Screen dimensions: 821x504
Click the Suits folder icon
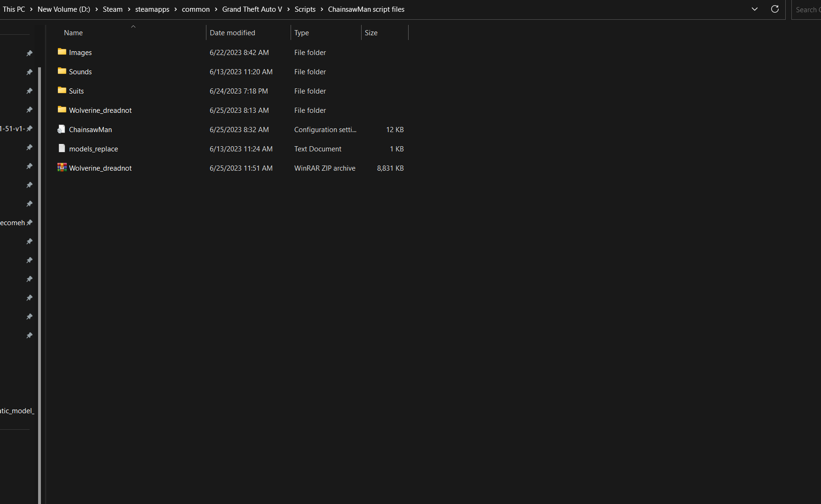(x=62, y=90)
